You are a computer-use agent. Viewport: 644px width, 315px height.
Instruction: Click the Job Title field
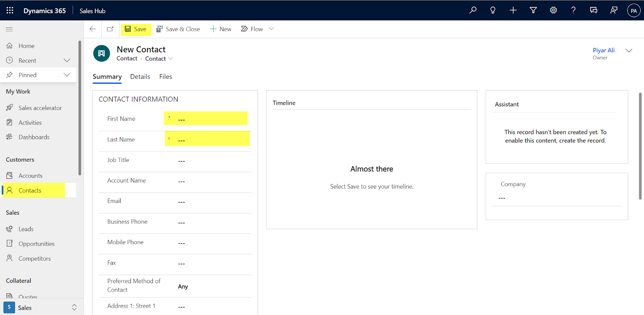click(213, 161)
